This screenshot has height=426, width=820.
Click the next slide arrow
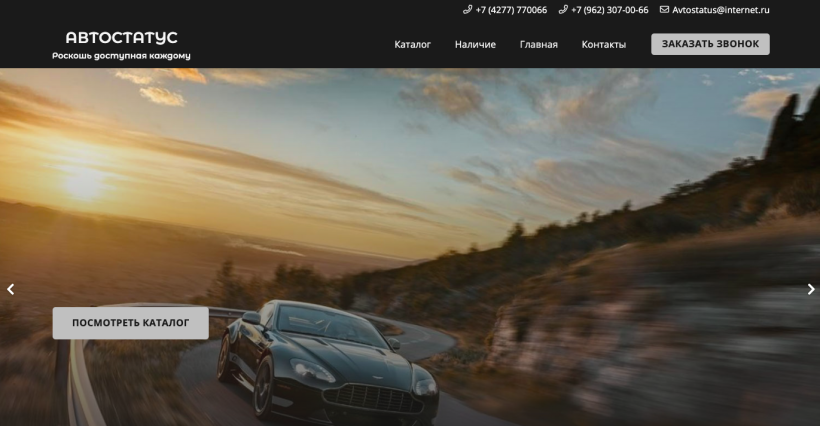point(811,289)
